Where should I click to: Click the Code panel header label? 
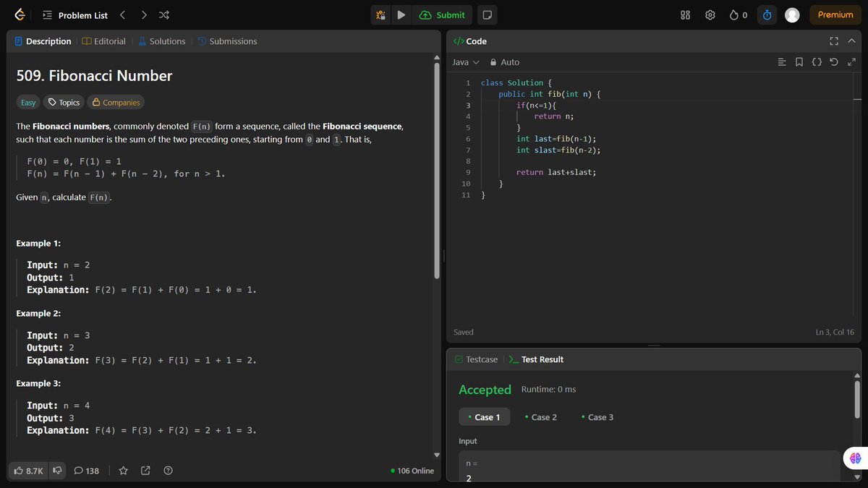[470, 41]
